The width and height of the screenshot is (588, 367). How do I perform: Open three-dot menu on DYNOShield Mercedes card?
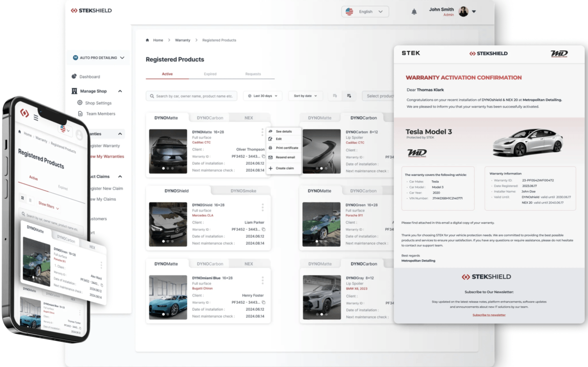point(262,208)
